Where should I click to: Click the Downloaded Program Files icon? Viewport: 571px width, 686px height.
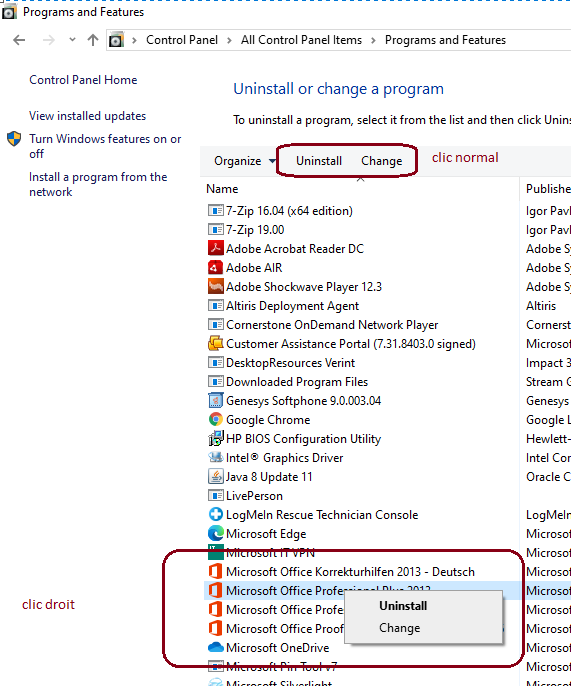[x=215, y=382]
